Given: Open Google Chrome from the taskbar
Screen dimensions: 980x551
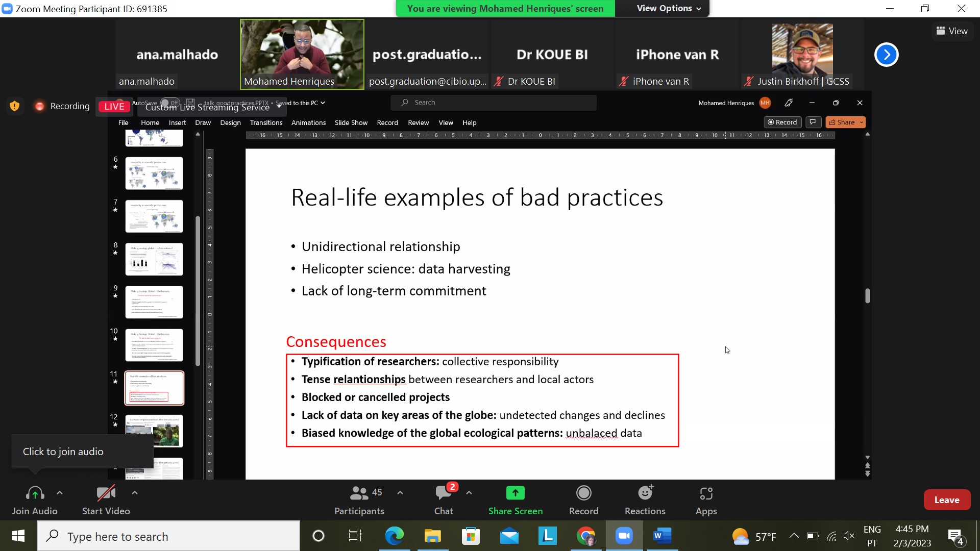Looking at the screenshot, I should (x=586, y=536).
